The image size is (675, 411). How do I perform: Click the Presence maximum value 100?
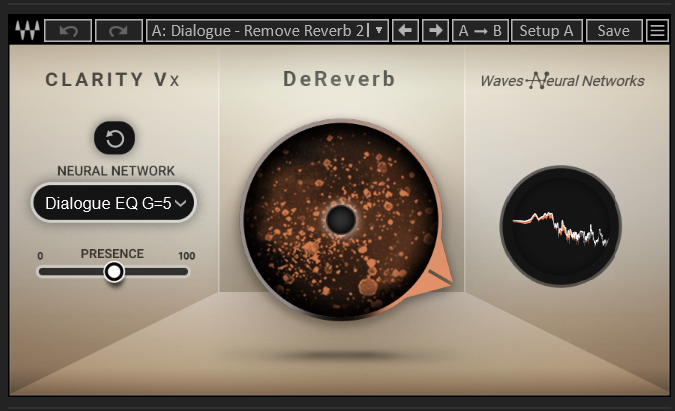(187, 256)
